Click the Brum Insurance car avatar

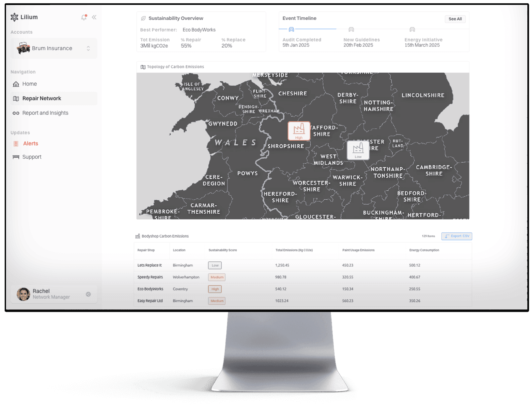tap(23, 48)
